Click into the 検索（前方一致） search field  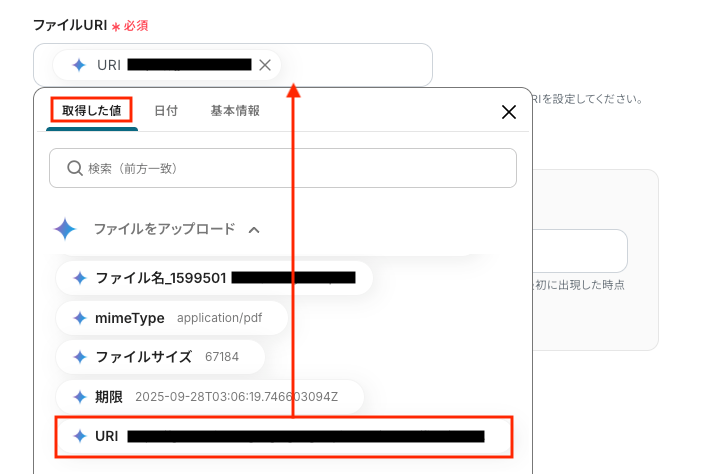pyautogui.click(x=283, y=168)
